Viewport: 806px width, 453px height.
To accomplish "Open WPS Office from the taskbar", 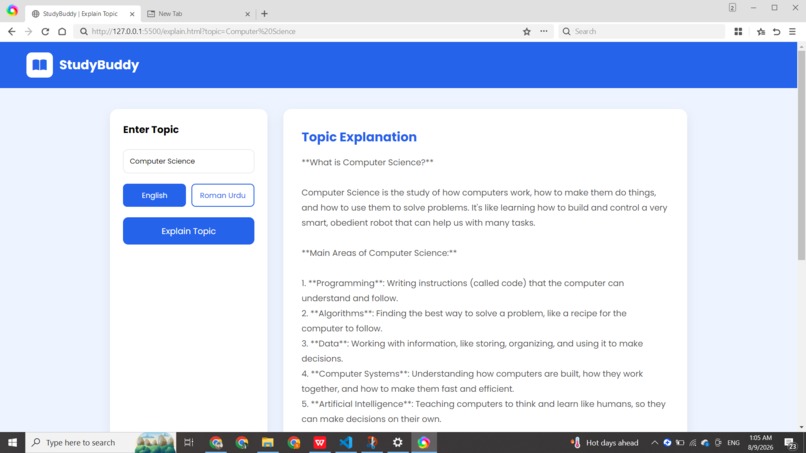I will click(x=320, y=442).
